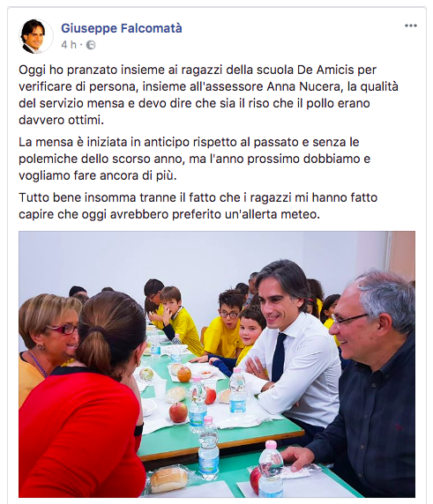Open the school lunch photo attachment
Viewport: 433px width, 504px height.
[x=217, y=364]
